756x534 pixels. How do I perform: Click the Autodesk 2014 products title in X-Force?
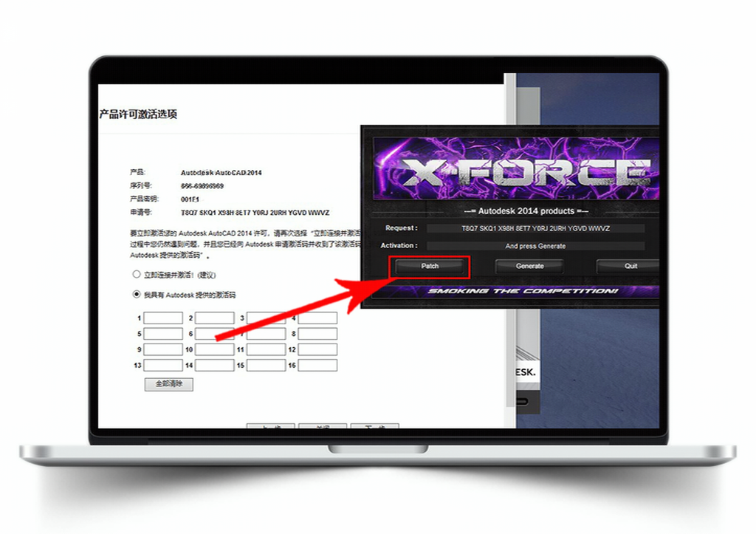(x=526, y=210)
